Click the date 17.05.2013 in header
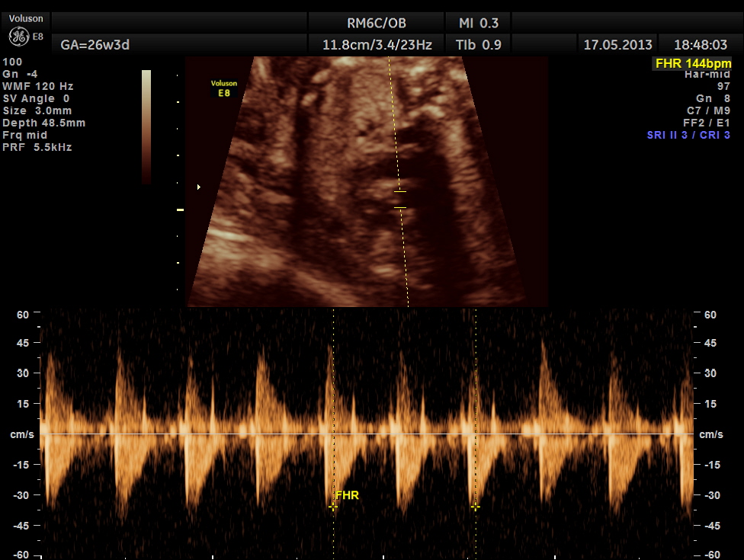Image resolution: width=744 pixels, height=560 pixels. tap(617, 45)
